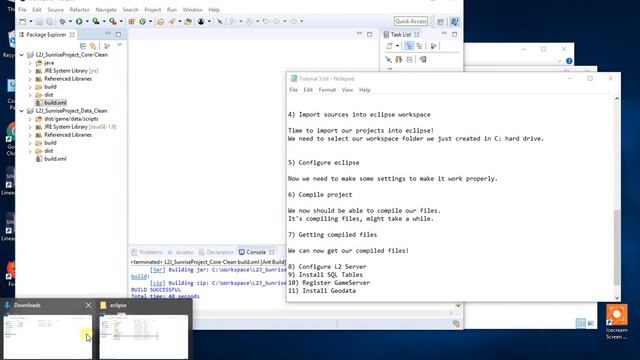The height and width of the screenshot is (360, 640).
Task: Click large icons view icon in Explorer status bar
Action: click(x=591, y=323)
